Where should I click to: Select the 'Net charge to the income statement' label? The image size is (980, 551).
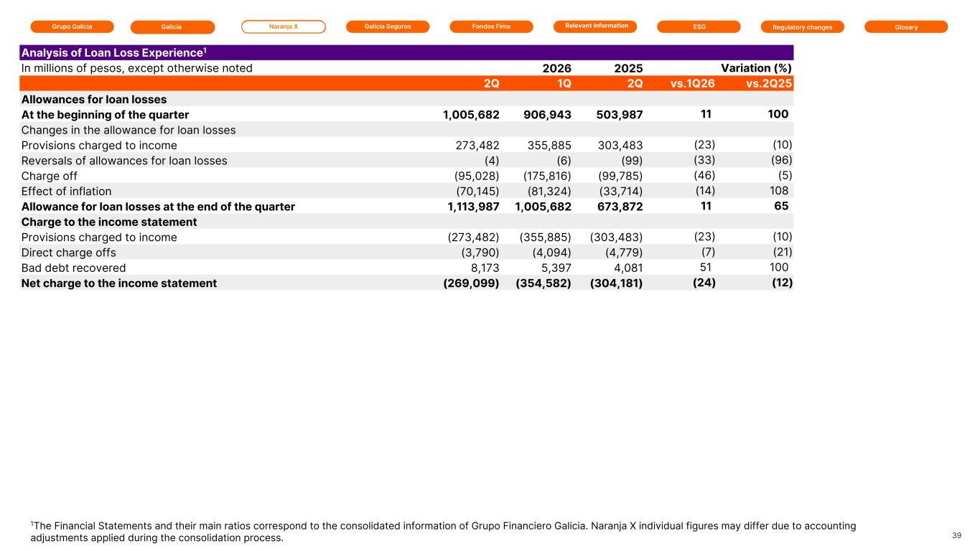point(119,283)
